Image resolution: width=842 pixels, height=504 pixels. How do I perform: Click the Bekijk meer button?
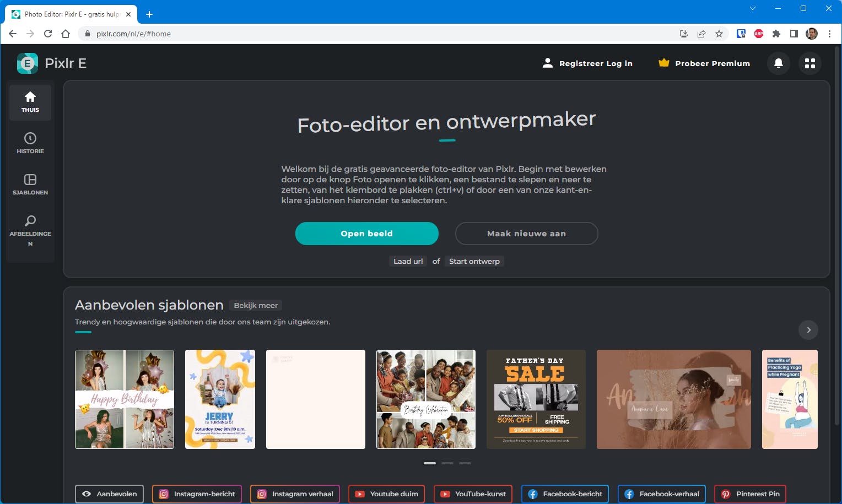tap(256, 305)
